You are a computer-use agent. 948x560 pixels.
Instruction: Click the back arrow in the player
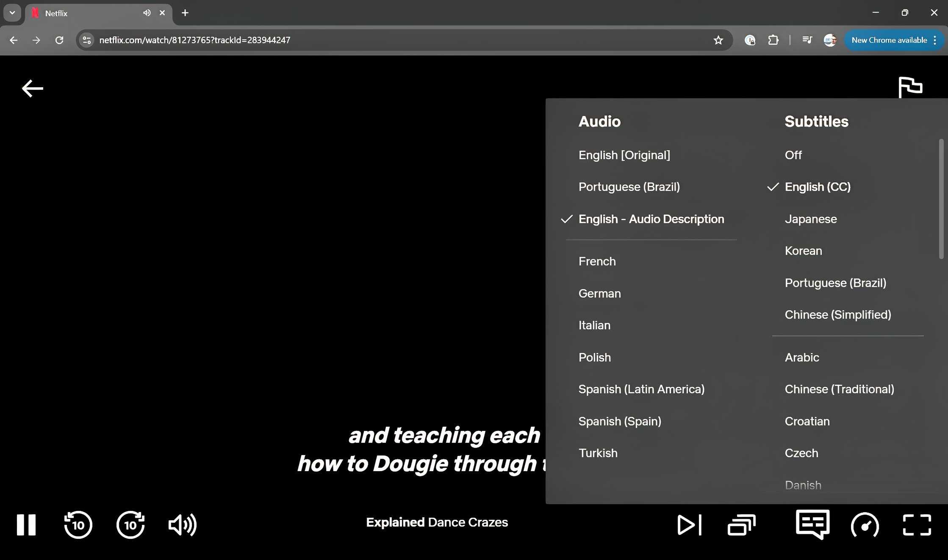click(33, 88)
